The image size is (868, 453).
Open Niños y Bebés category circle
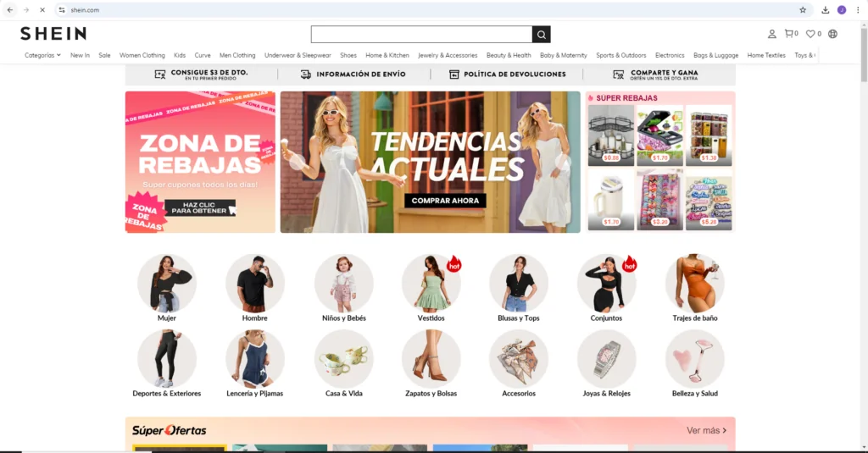(x=344, y=283)
